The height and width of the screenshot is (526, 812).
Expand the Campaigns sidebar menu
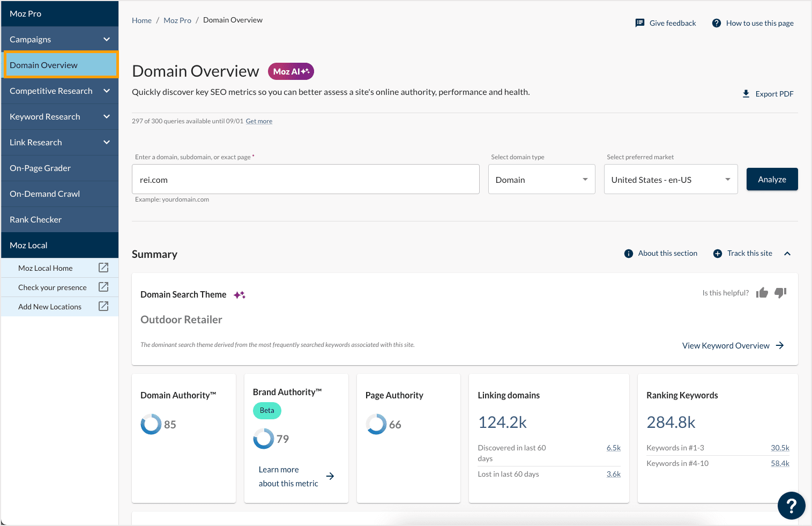[x=59, y=39]
